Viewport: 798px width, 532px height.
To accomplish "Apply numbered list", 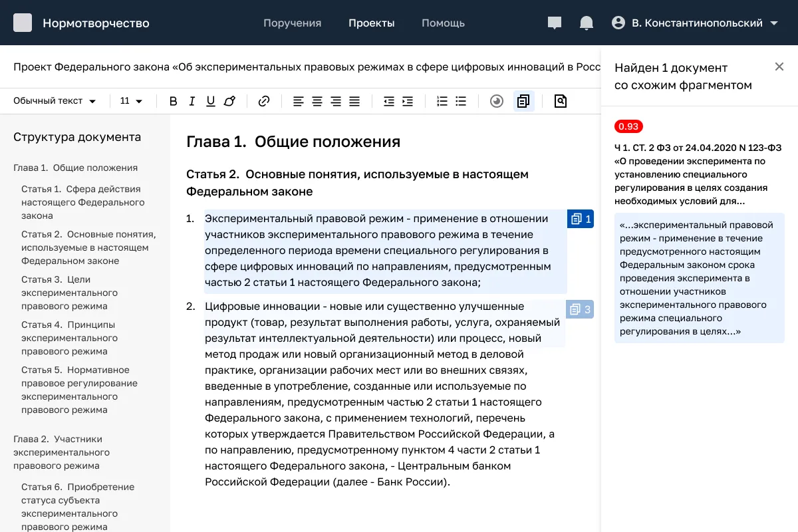I will click(x=442, y=101).
